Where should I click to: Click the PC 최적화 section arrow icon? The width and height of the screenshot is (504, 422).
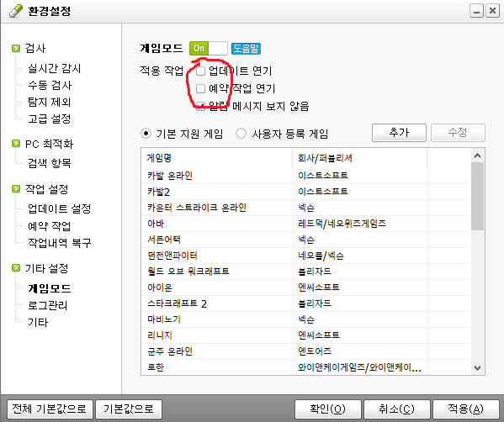[x=16, y=144]
